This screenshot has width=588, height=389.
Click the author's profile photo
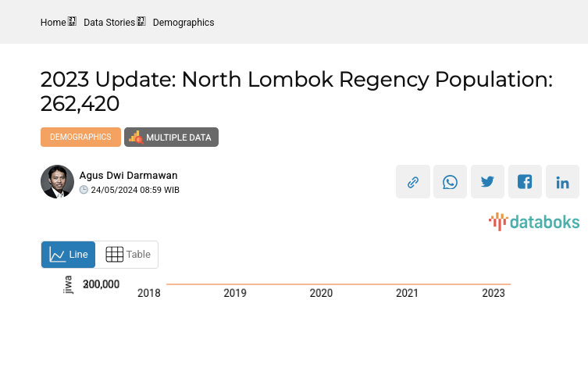pyautogui.click(x=57, y=182)
